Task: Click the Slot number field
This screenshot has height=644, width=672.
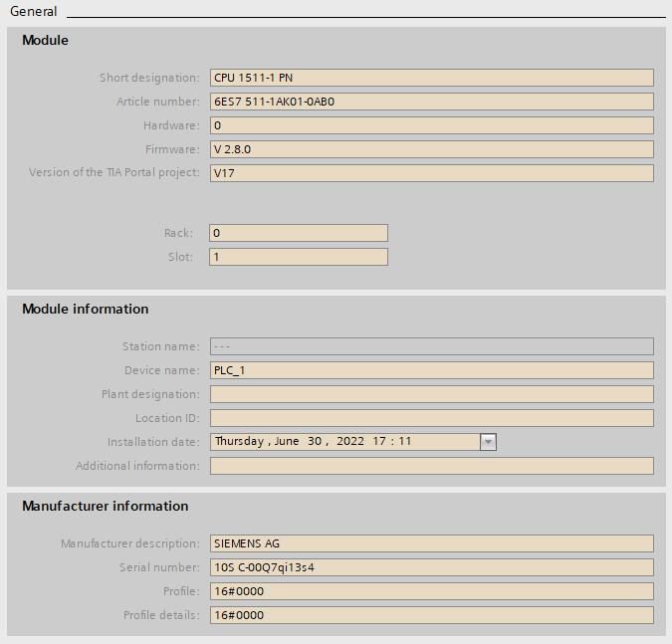Action: click(298, 257)
